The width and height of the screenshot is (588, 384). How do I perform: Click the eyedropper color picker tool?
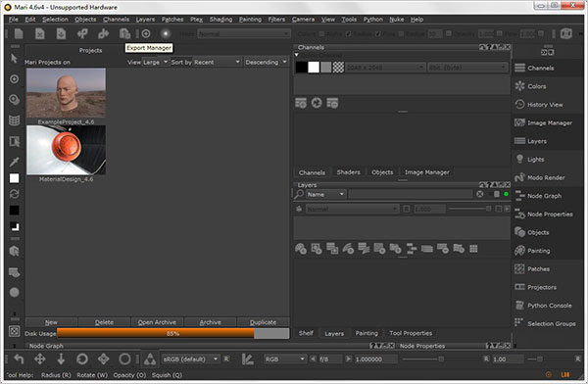pyautogui.click(x=15, y=162)
